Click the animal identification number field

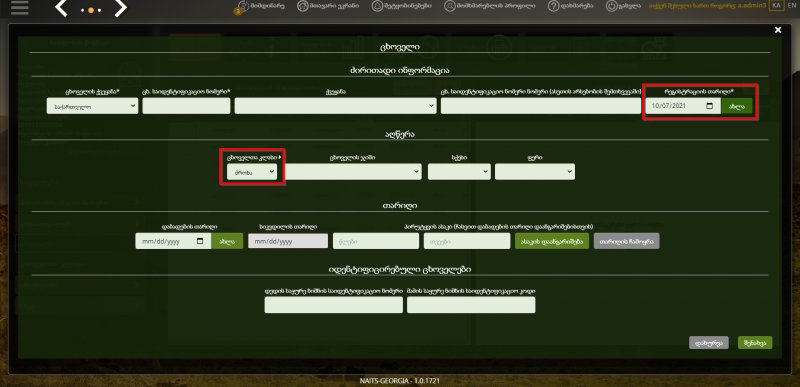186,106
